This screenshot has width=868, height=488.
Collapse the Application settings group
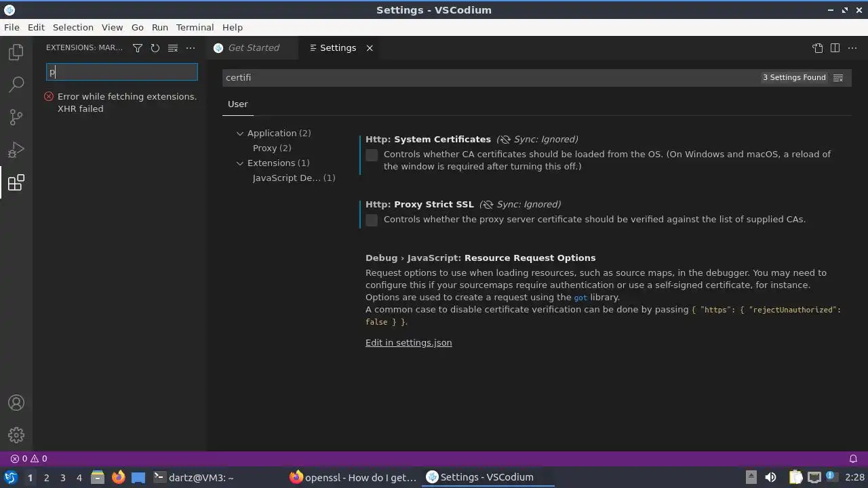pyautogui.click(x=240, y=134)
